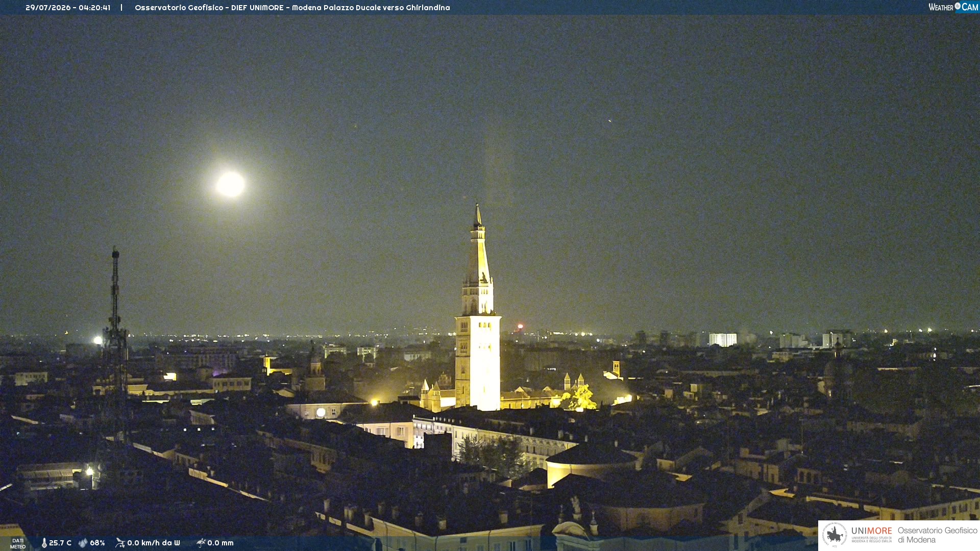Click the wind speed icon
The image size is (980, 551).
[120, 543]
